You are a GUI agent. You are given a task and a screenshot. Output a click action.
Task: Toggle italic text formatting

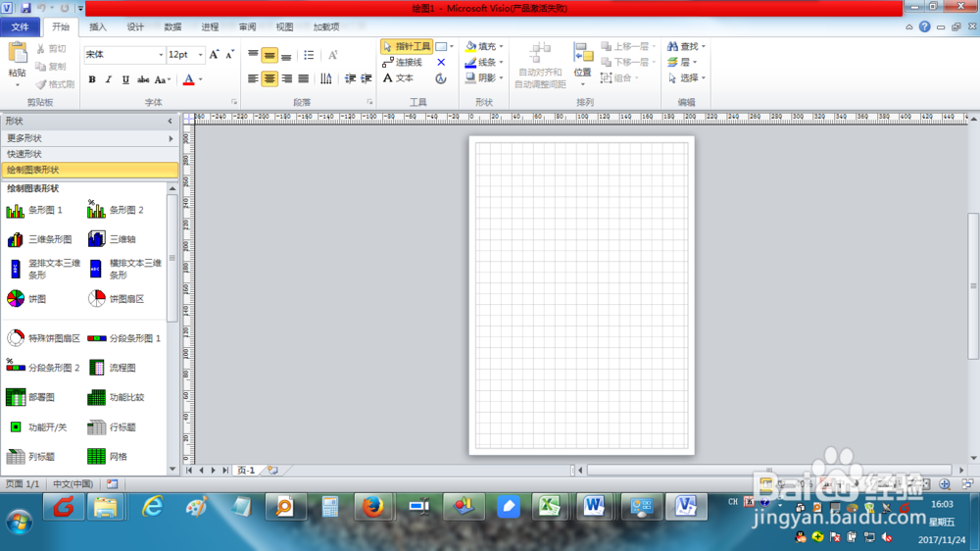coord(109,79)
